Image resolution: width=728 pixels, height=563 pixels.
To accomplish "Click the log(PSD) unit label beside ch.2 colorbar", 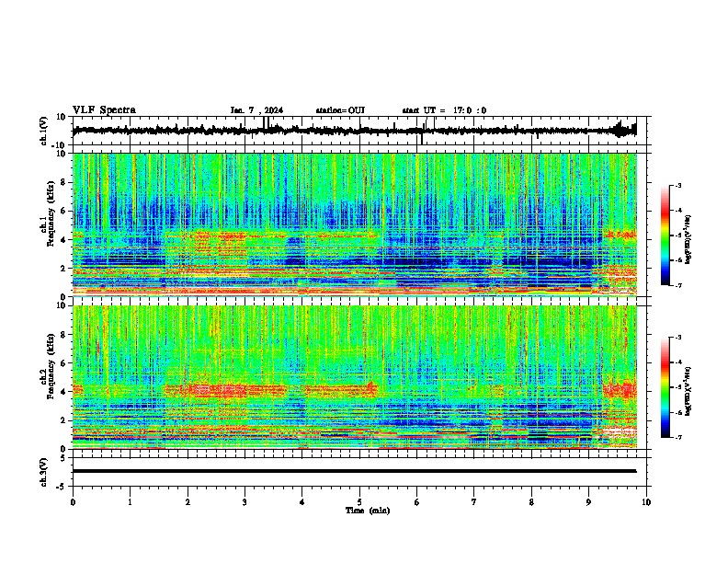I will (x=688, y=391).
